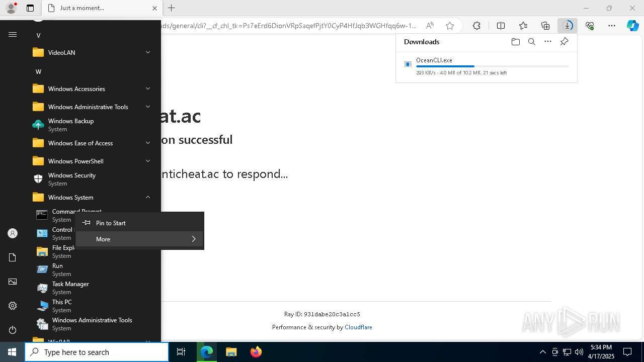This screenshot has height=362, width=644.
Task: Click the OceanCLI.exe download entry
Action: click(x=487, y=66)
